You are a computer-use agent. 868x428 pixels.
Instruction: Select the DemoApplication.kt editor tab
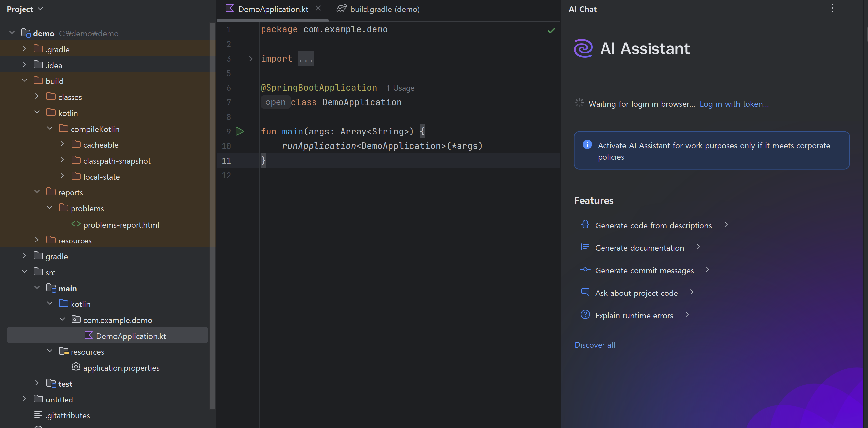coord(273,9)
